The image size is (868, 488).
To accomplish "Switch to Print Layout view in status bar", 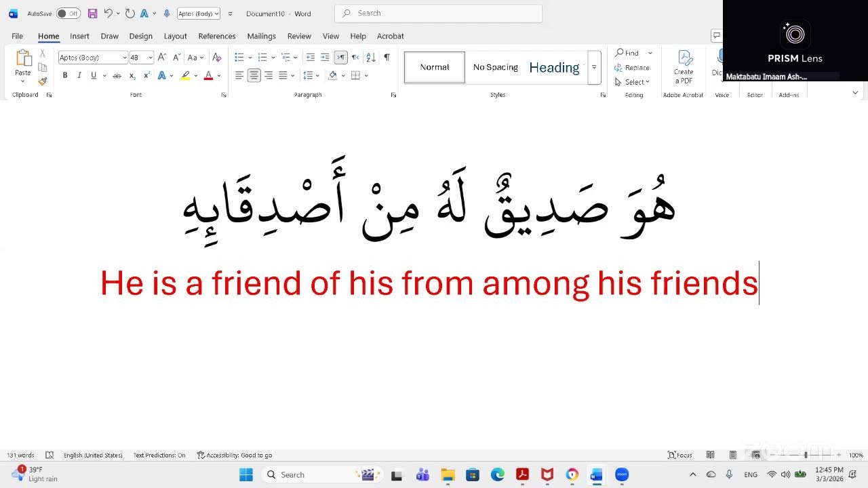I will [x=733, y=455].
